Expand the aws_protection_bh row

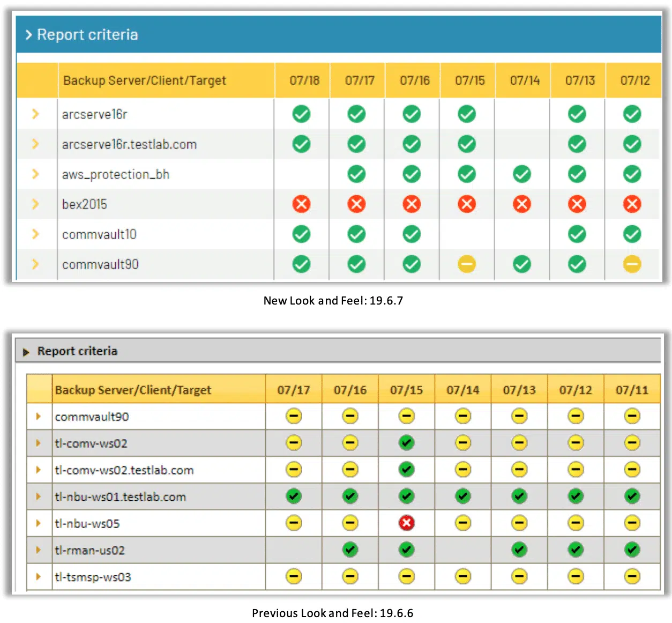pyautogui.click(x=35, y=174)
